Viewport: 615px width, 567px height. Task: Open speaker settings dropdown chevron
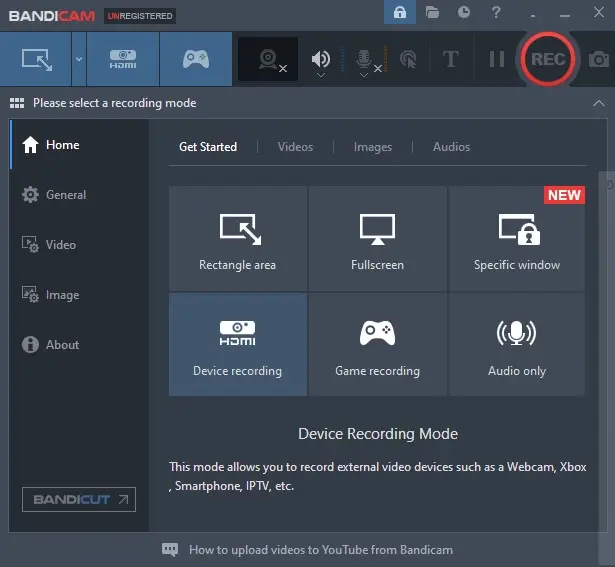point(321,75)
